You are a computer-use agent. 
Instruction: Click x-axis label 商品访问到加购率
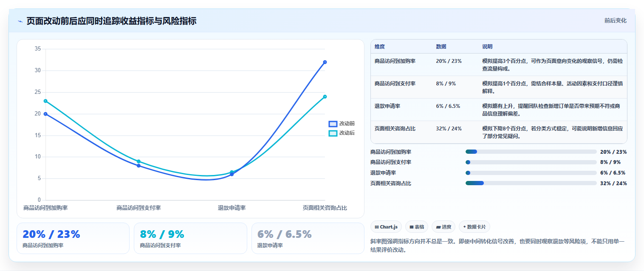coord(45,208)
